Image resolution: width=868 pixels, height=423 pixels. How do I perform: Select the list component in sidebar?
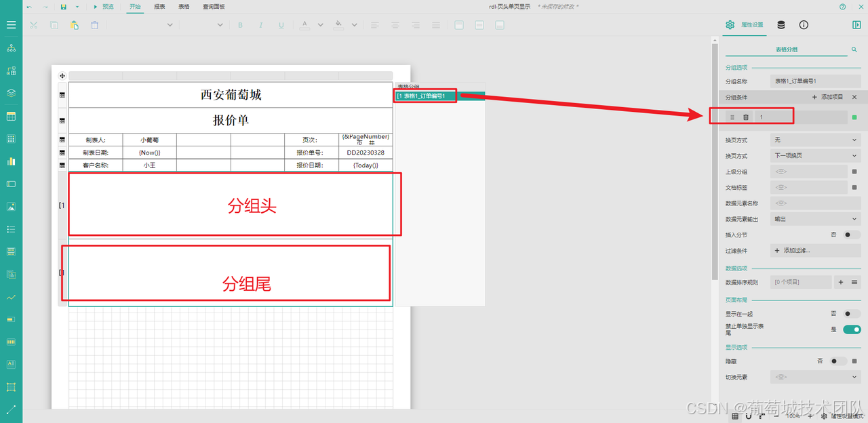[11, 229]
